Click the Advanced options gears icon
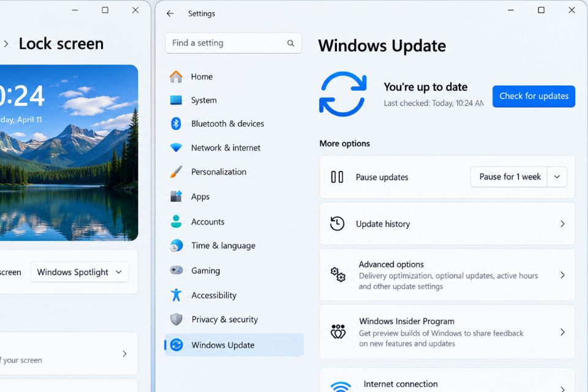 point(338,275)
